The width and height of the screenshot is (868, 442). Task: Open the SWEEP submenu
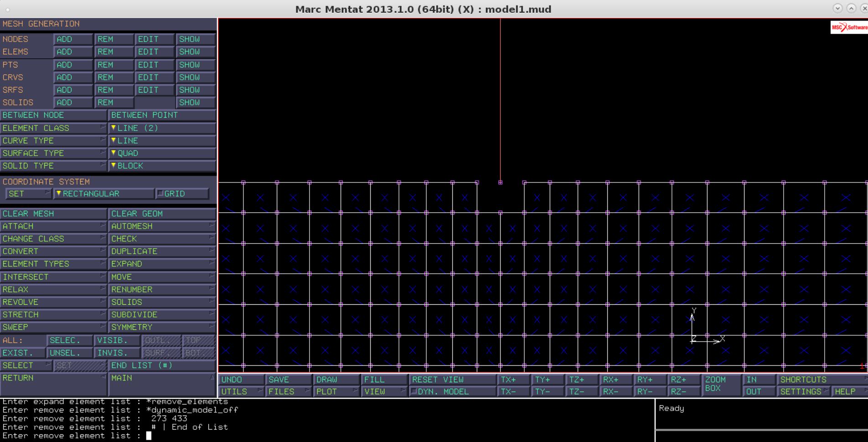(53, 327)
